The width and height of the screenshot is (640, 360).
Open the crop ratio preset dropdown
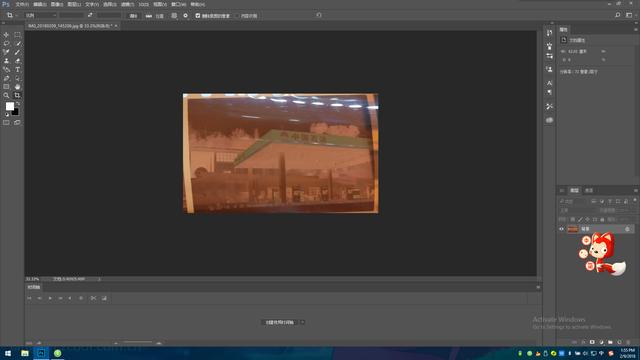click(x=40, y=16)
